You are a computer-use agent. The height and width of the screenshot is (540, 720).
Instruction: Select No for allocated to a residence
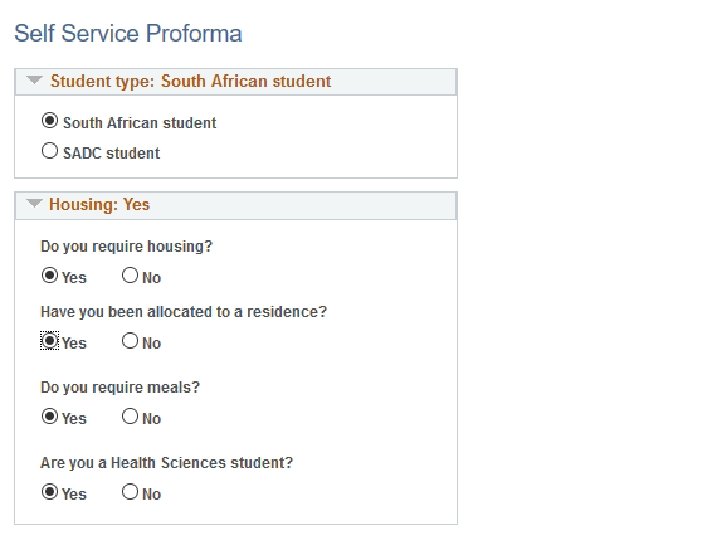pos(130,341)
